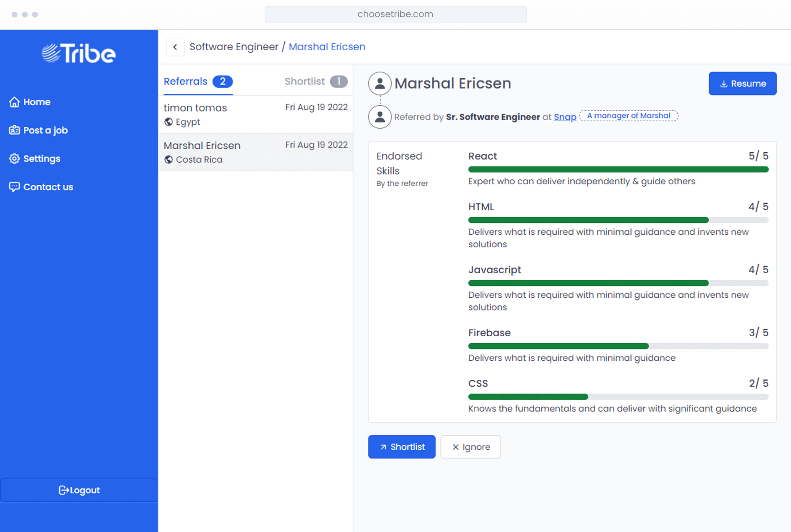Ignore this referral
The image size is (791, 532).
click(x=470, y=447)
